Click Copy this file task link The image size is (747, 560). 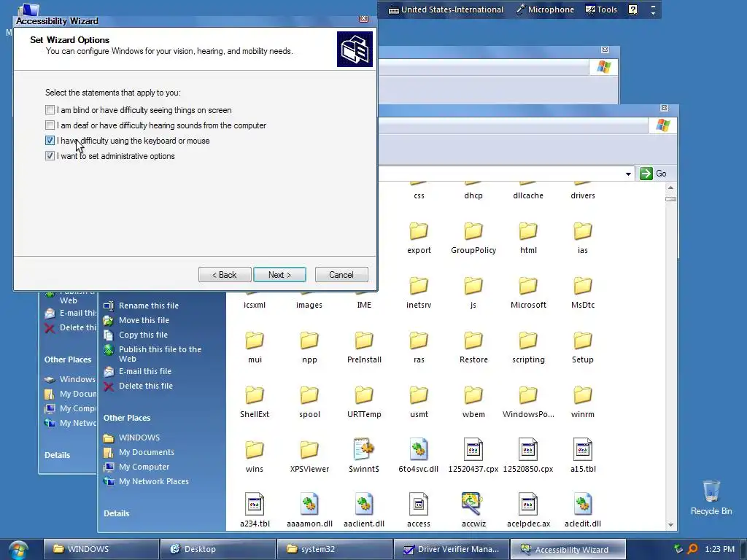143,335
